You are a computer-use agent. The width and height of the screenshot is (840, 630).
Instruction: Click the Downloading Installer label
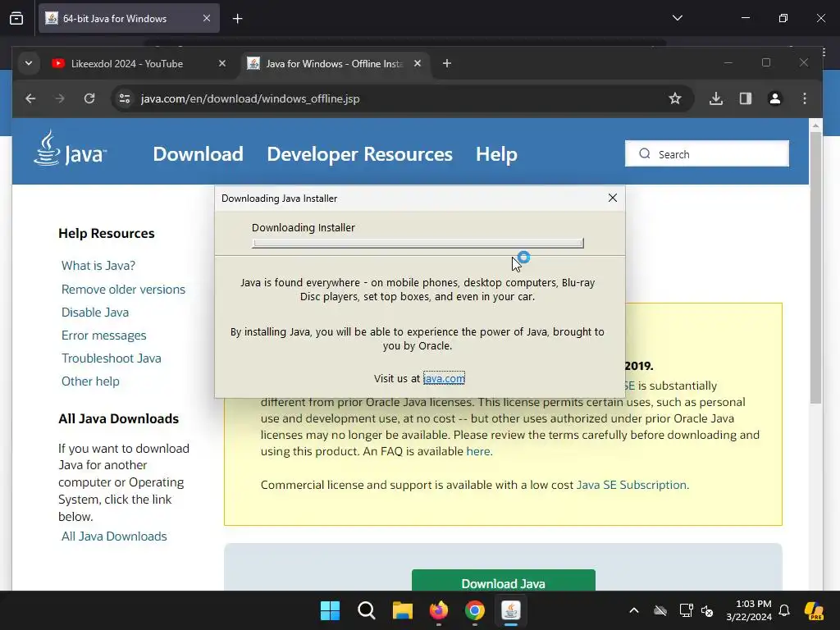pos(304,228)
